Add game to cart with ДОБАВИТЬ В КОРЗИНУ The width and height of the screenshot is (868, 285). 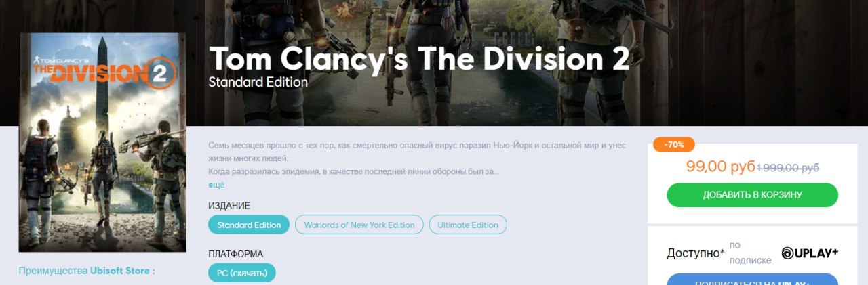(753, 195)
